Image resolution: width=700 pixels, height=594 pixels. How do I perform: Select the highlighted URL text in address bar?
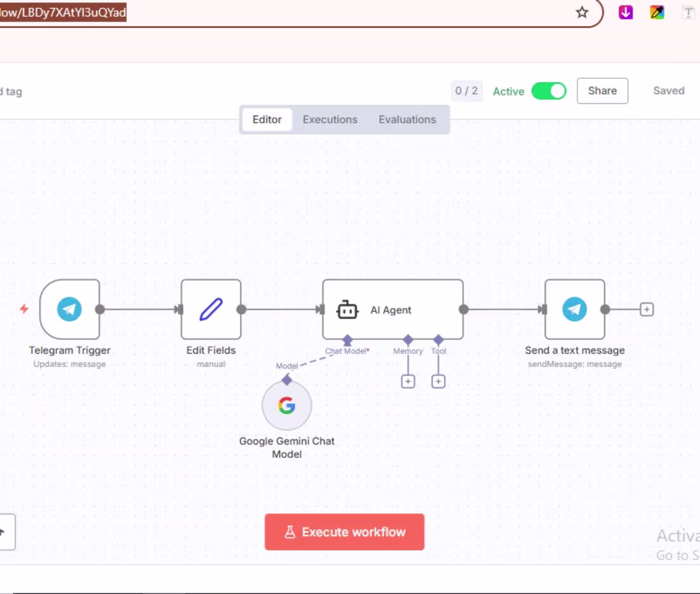(x=63, y=12)
